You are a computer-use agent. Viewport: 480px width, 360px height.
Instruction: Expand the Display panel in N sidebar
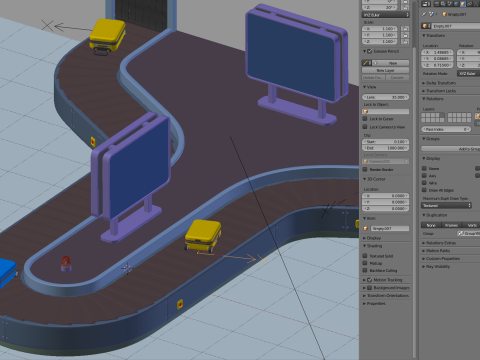coord(365,238)
